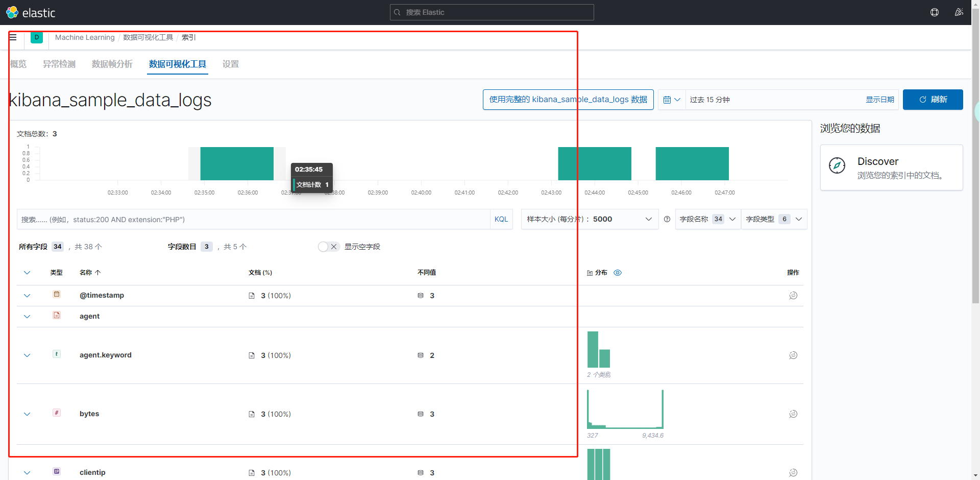Click the KQL query search box

(254, 219)
